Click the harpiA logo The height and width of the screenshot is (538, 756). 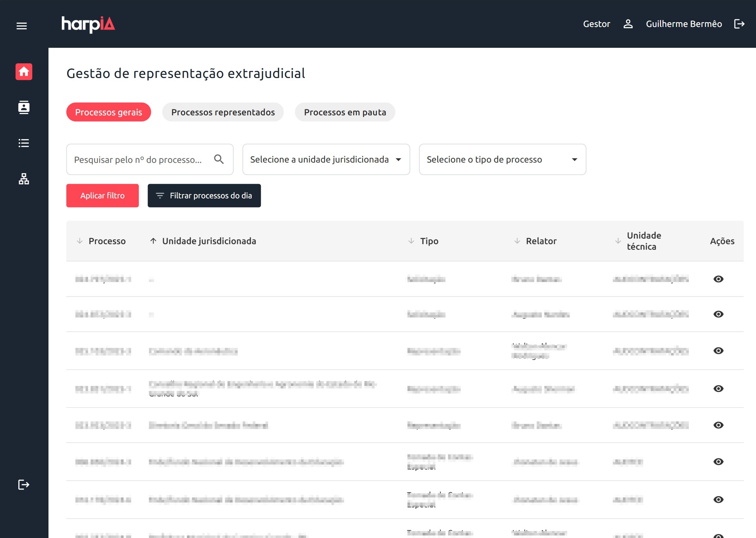88,24
